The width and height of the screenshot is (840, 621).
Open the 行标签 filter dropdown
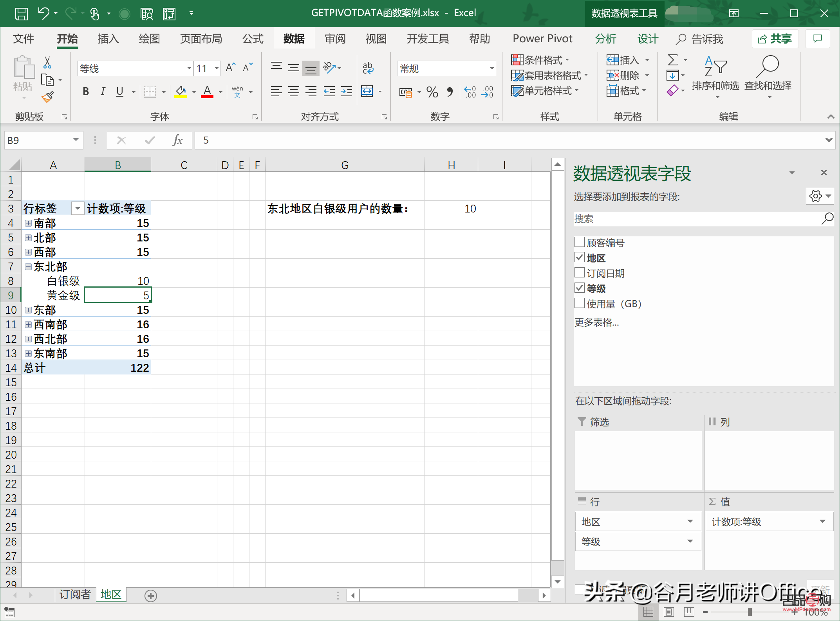point(77,208)
